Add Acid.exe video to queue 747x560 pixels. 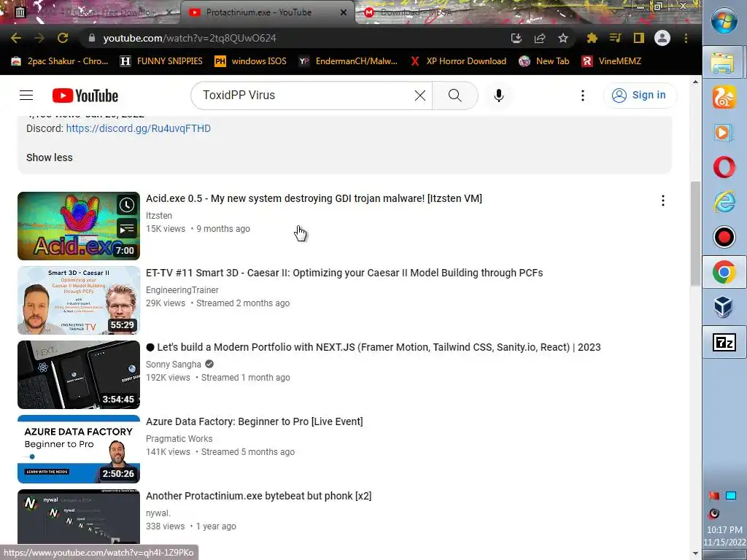(127, 229)
